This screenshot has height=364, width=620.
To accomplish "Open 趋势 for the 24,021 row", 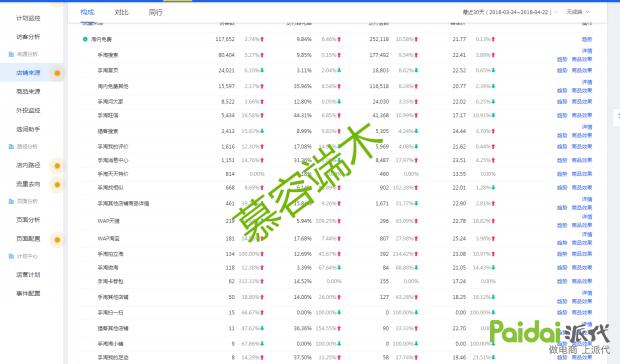I will pyautogui.click(x=562, y=70).
